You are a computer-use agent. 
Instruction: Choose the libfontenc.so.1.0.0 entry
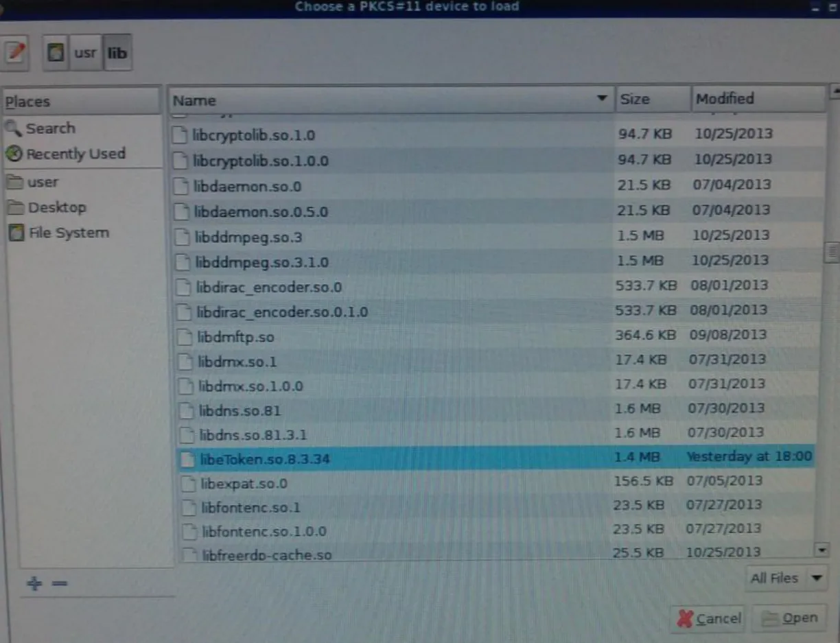pos(498,531)
